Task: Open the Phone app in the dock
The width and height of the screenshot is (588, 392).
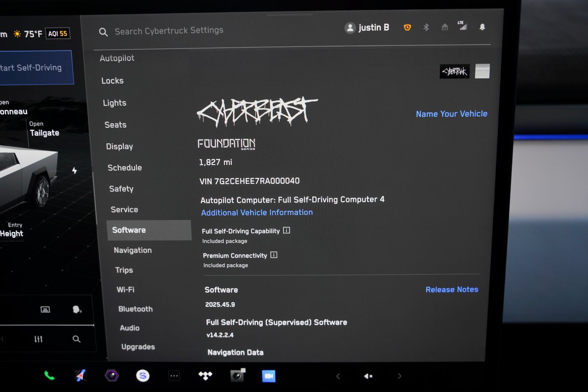Action: click(49, 376)
